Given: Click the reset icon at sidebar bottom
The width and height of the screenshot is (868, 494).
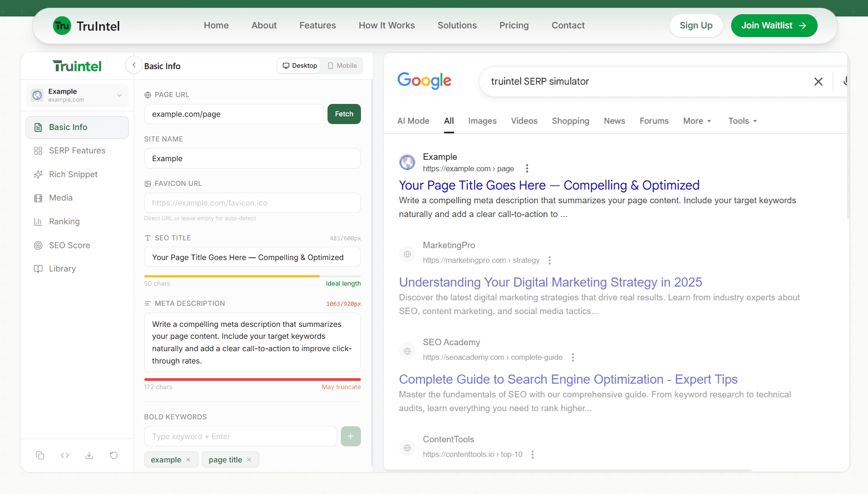Looking at the screenshot, I should coord(114,455).
